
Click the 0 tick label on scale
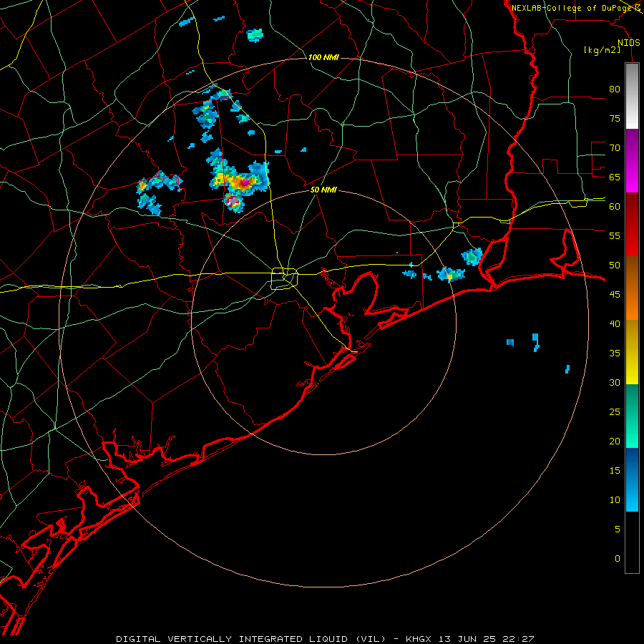coord(618,559)
